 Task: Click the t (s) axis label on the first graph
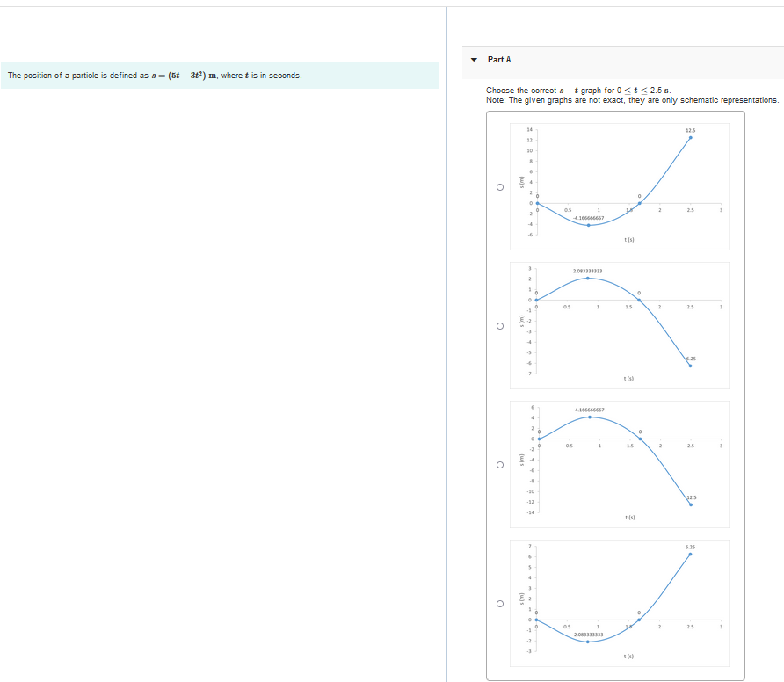(628, 237)
